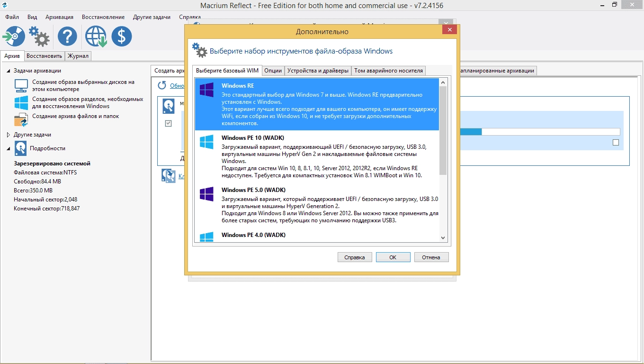
Task: Select the Windows PE 4.0 (WADK) option
Action: (317, 236)
